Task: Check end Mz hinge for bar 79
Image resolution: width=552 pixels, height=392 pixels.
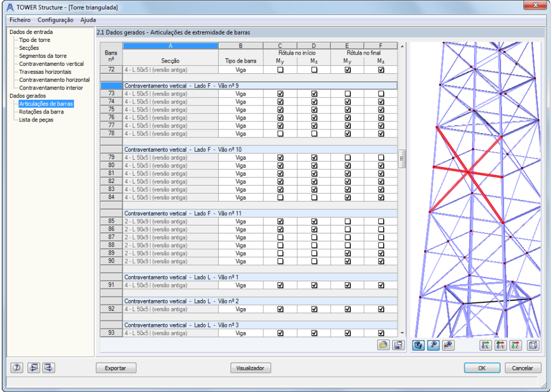Action: coord(381,158)
